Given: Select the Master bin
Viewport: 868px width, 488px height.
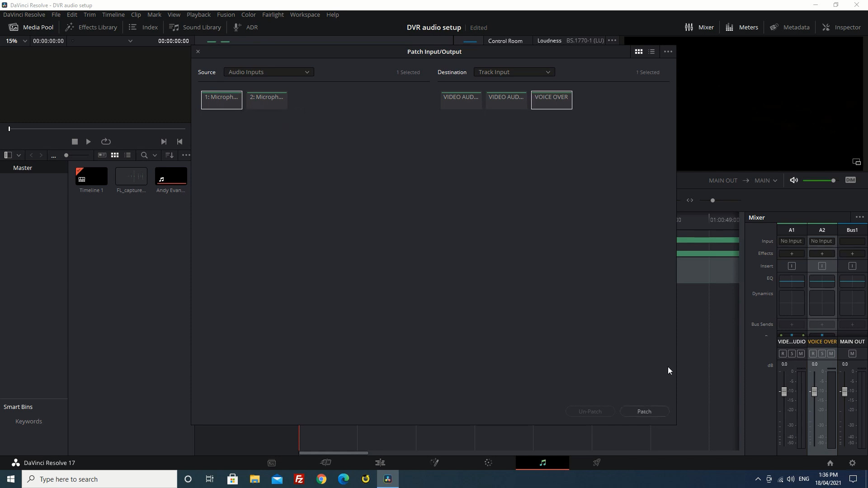Looking at the screenshot, I should [x=23, y=168].
